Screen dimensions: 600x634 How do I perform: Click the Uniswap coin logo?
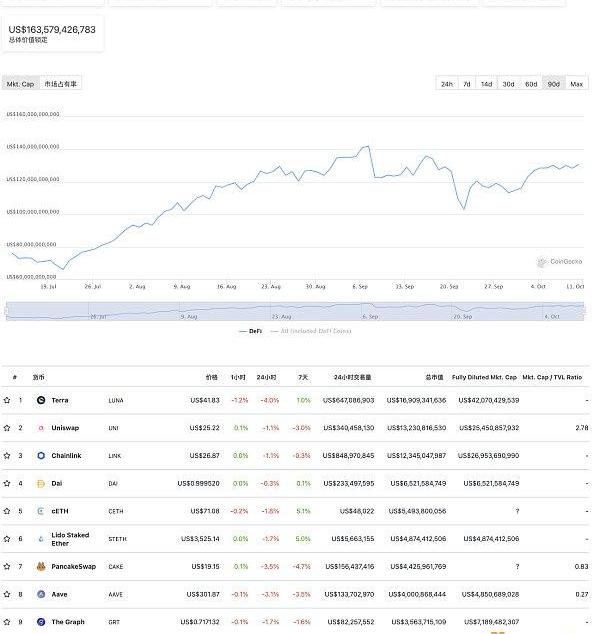41,428
